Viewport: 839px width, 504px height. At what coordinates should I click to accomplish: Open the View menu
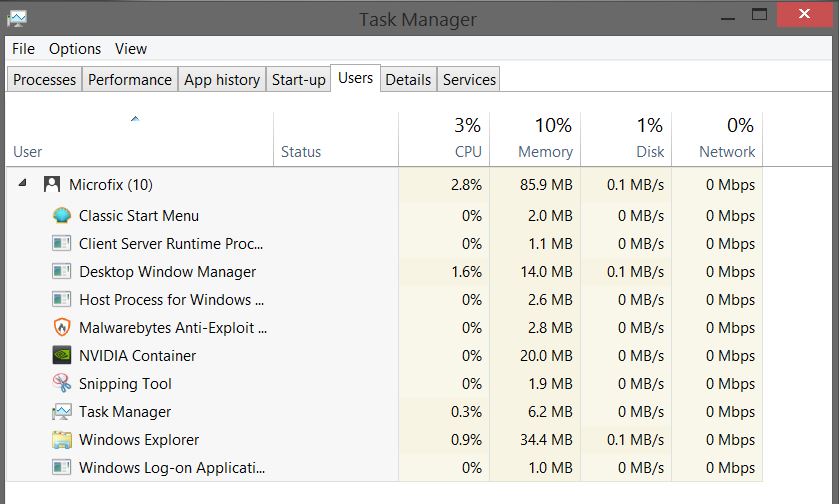click(131, 49)
